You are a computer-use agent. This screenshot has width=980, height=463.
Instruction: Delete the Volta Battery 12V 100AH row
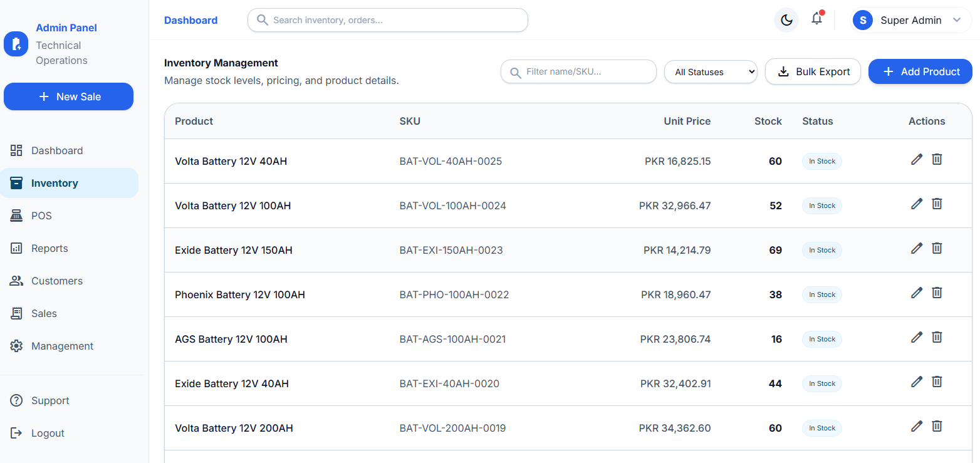click(x=937, y=204)
